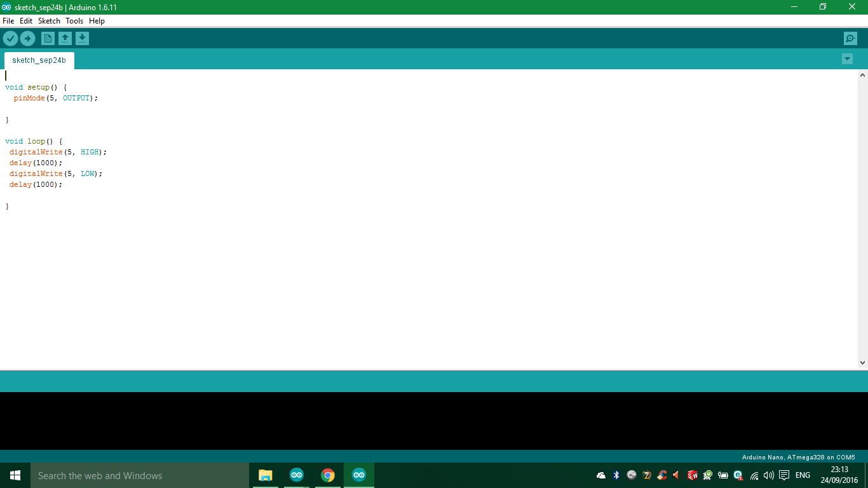The height and width of the screenshot is (488, 868).
Task: Click the shield 'Z' tray icon
Action: [647, 475]
